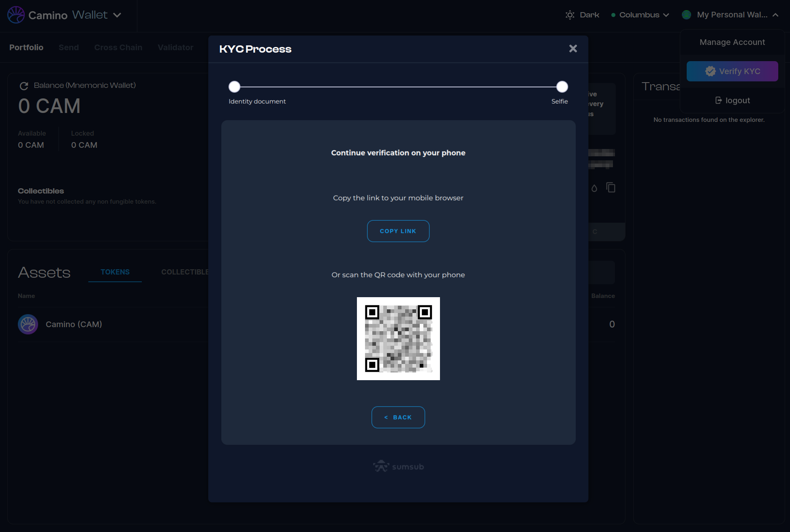The height and width of the screenshot is (532, 790).
Task: Collapse the My Personal Wallet menu
Action: tap(775, 15)
